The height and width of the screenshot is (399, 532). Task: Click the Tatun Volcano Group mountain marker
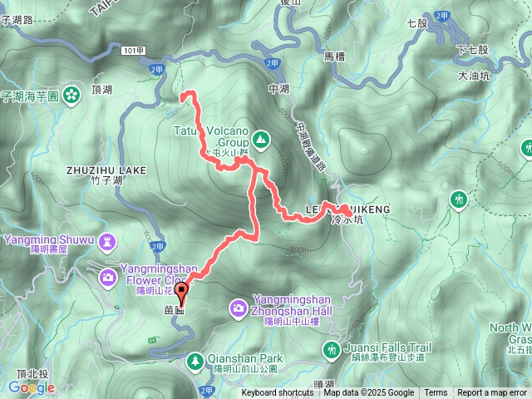tap(260, 140)
